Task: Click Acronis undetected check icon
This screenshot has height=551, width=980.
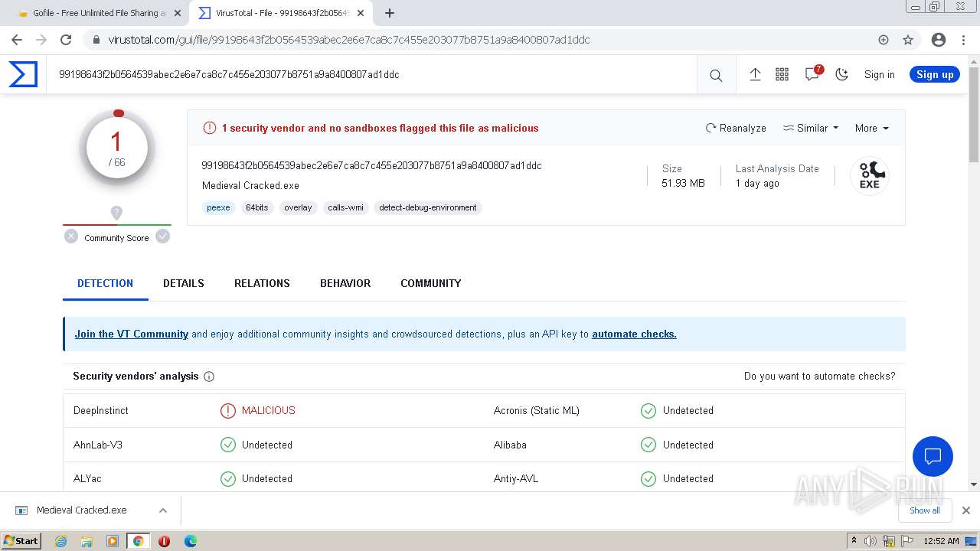Action: click(648, 411)
